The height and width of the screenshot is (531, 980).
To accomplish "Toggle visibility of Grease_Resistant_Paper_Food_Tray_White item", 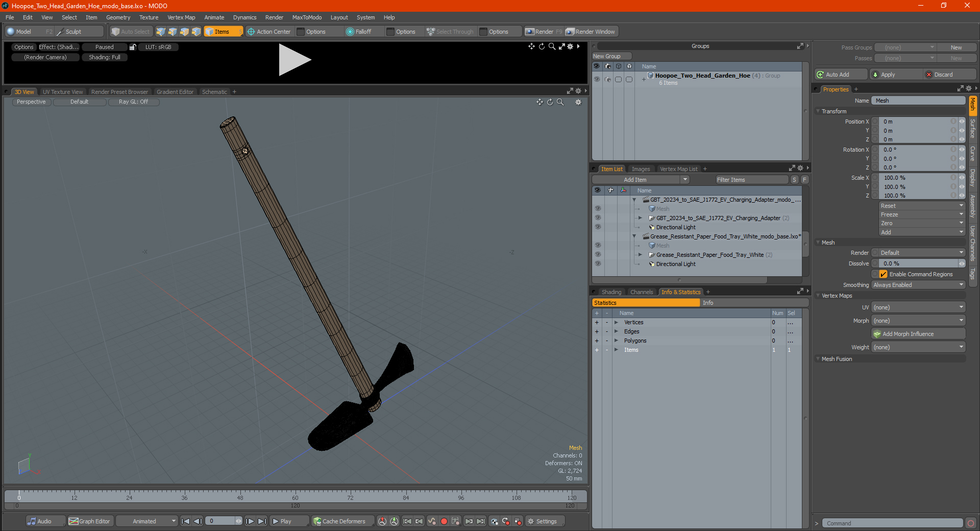I will [x=597, y=255].
